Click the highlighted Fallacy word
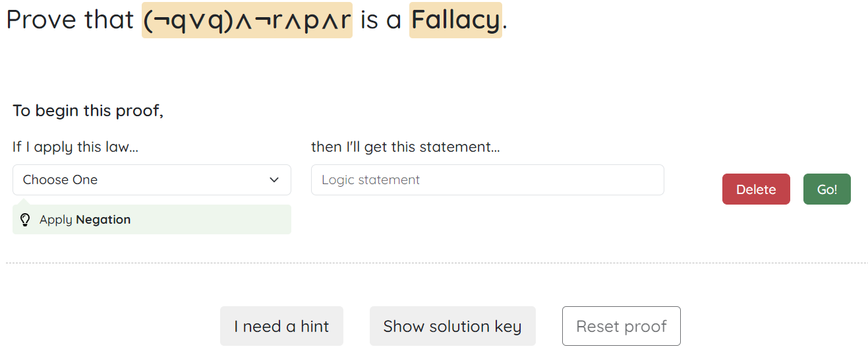 pyautogui.click(x=455, y=20)
